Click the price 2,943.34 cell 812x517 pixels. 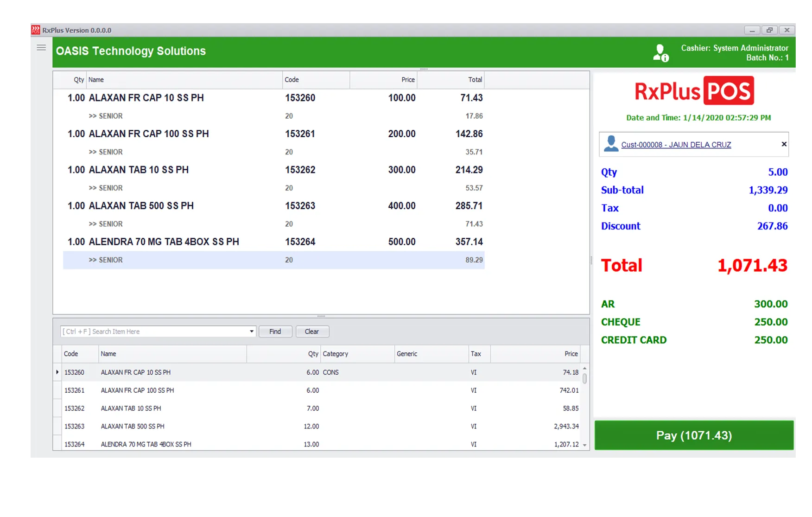(x=535, y=426)
